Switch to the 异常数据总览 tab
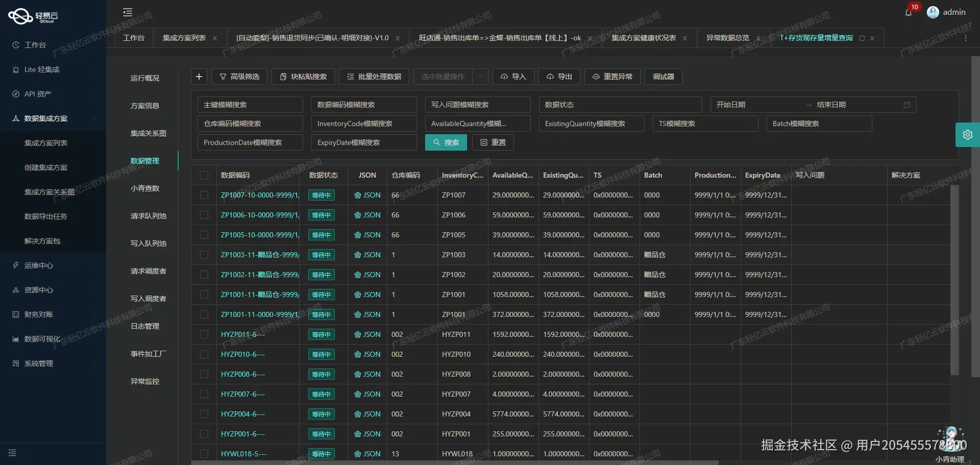 tap(728, 38)
